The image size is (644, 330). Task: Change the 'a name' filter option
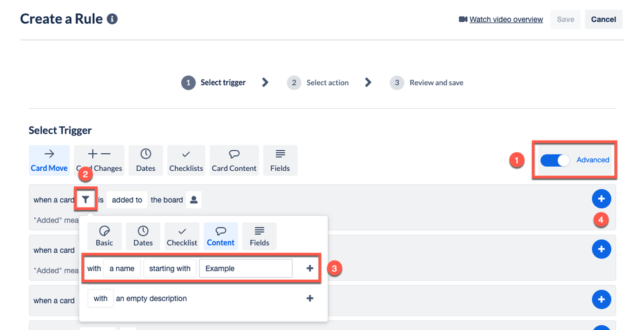[x=122, y=268]
